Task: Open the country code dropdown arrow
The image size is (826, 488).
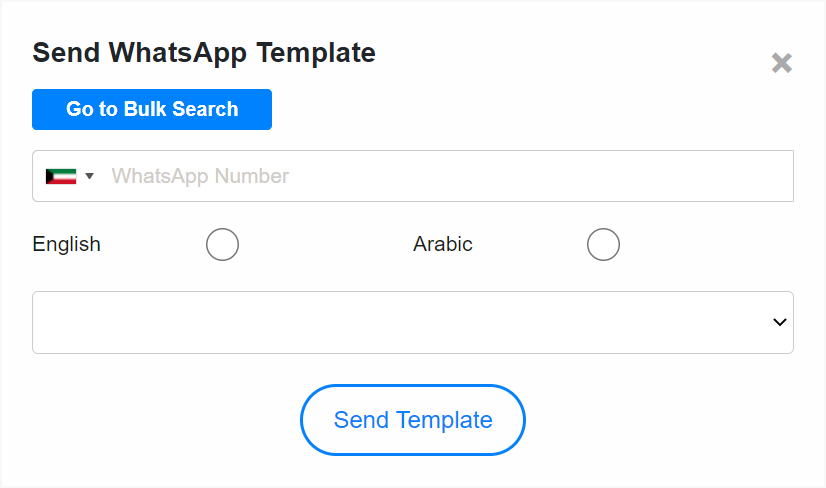Action: (90, 176)
